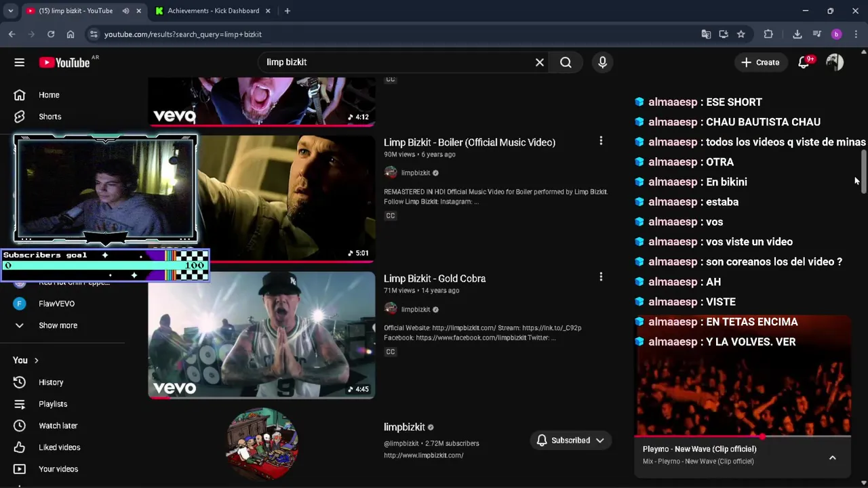Open the translate page icon
Screen dimensions: 868x488
pos(706,34)
